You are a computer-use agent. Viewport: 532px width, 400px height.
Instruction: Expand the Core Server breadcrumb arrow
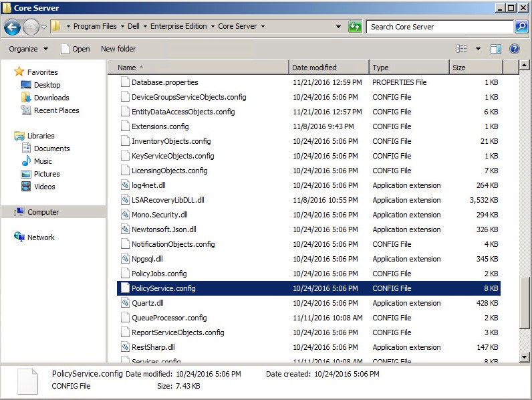pyautogui.click(x=263, y=27)
